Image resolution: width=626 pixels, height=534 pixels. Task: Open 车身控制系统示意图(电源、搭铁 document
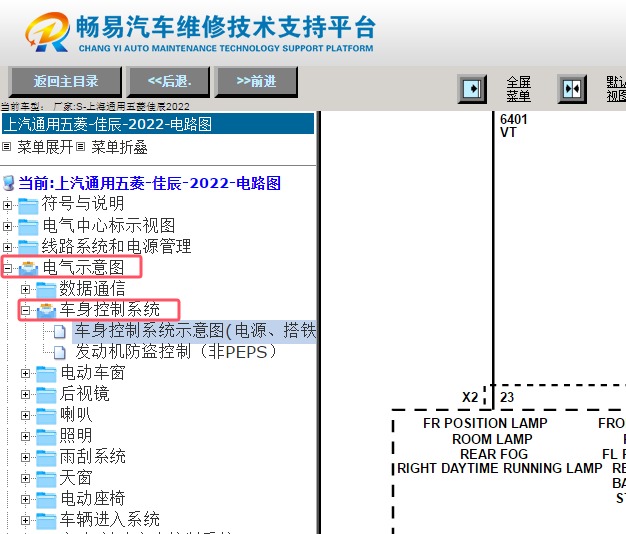pyautogui.click(x=195, y=331)
